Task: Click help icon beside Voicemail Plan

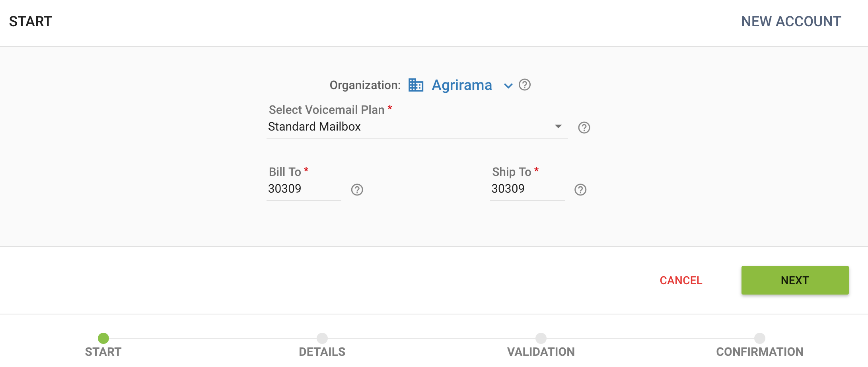Action: pyautogui.click(x=584, y=127)
